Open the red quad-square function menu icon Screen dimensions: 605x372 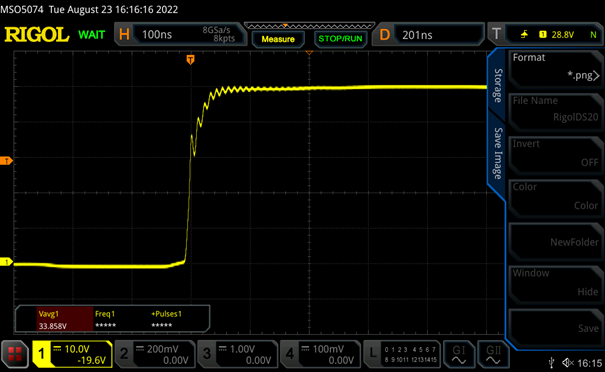tap(15, 354)
